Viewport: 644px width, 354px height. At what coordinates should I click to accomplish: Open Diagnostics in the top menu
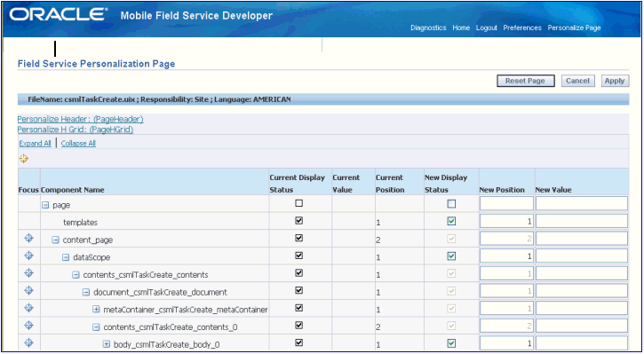(428, 28)
